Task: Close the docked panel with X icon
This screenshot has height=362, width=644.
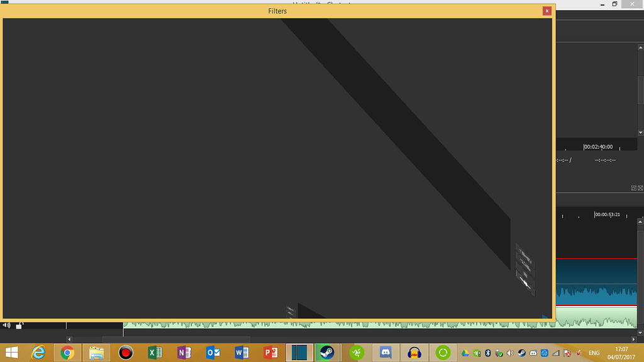Action: click(640, 188)
